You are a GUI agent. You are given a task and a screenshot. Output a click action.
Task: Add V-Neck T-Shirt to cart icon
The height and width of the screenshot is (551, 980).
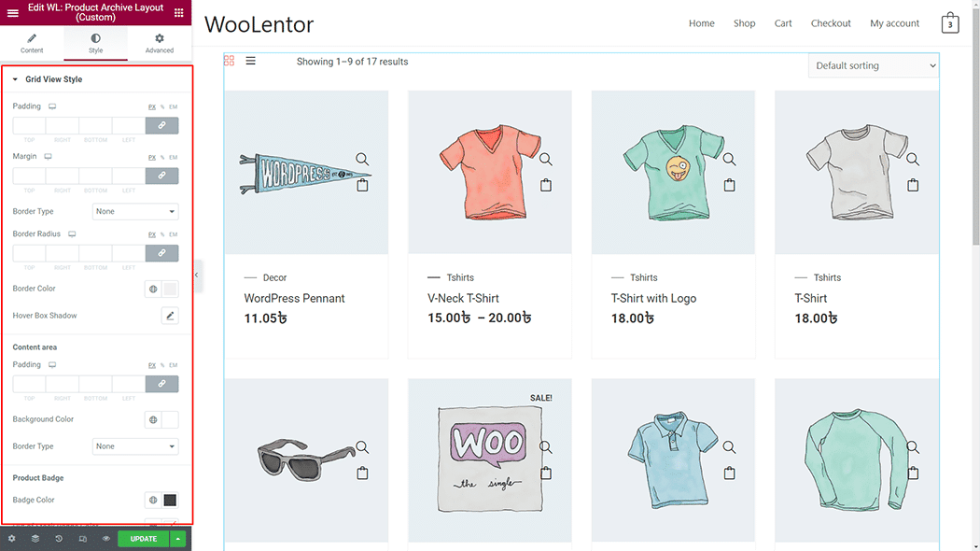546,185
